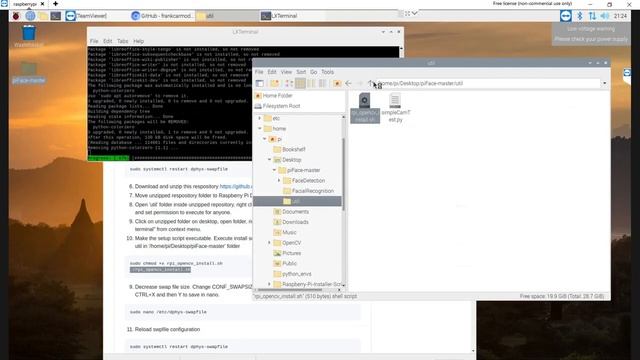Screen dimensions: 640x360
Task: Collapse the Desktop folder in tree
Action: coord(269,160)
